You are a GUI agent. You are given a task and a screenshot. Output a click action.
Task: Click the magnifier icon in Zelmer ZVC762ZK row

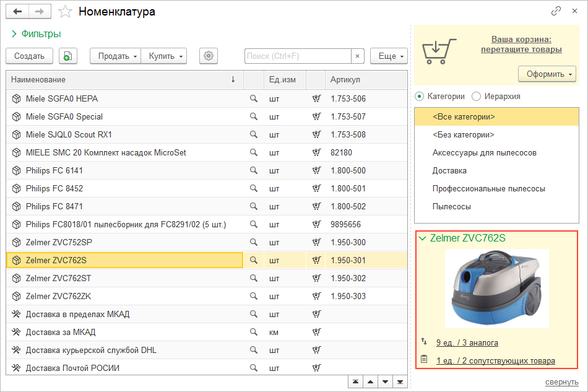click(254, 296)
